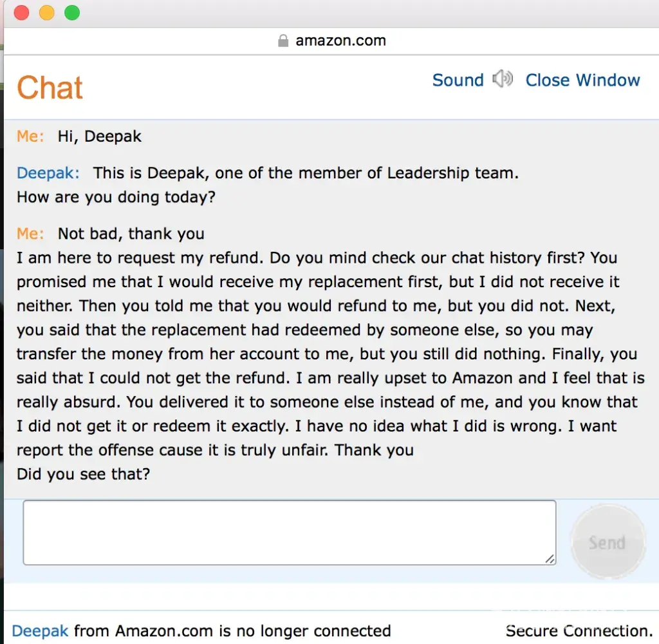Click the message box resize handle

pyautogui.click(x=550, y=559)
